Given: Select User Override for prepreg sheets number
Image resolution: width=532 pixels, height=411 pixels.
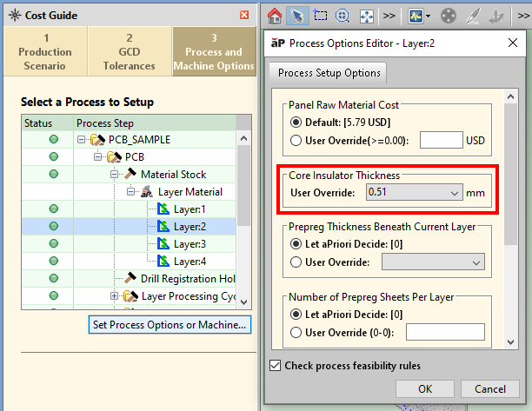Looking at the screenshot, I should 296,333.
